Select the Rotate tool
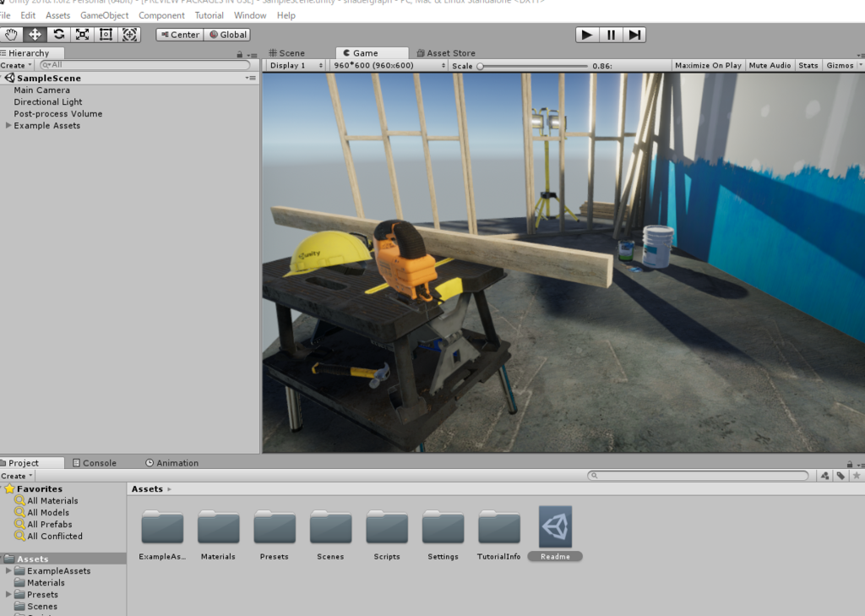The image size is (865, 616). pyautogui.click(x=58, y=35)
